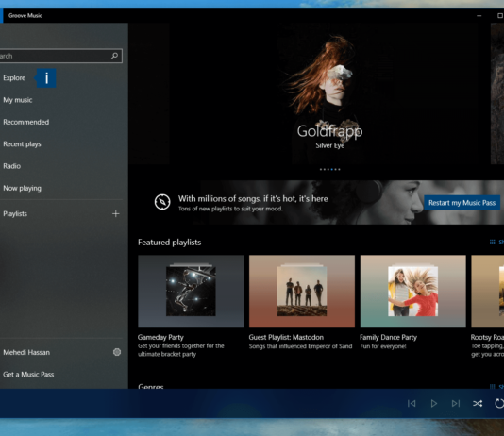
Task: Click Genres heading
Action: point(151,386)
